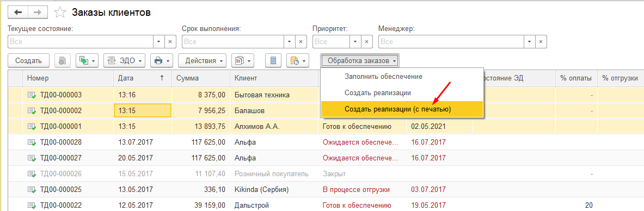Click sum cell 39 159,00

(x=201, y=205)
